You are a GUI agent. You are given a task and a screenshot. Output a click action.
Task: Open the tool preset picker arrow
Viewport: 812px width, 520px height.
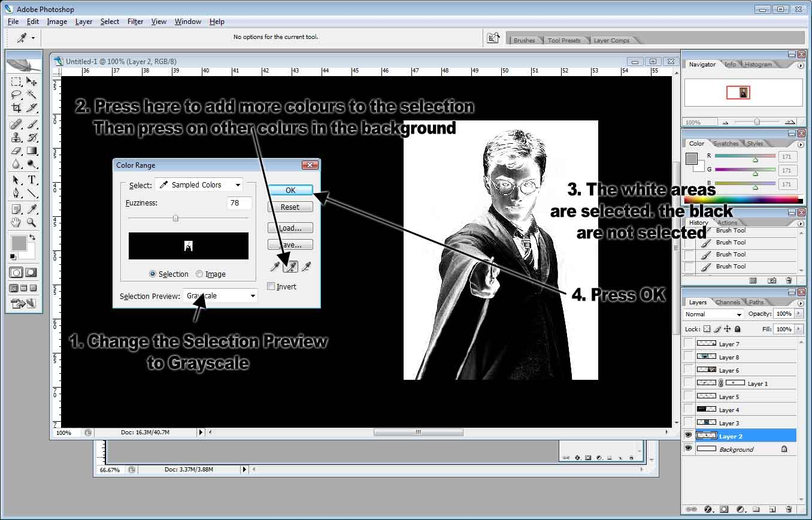pyautogui.click(x=33, y=37)
